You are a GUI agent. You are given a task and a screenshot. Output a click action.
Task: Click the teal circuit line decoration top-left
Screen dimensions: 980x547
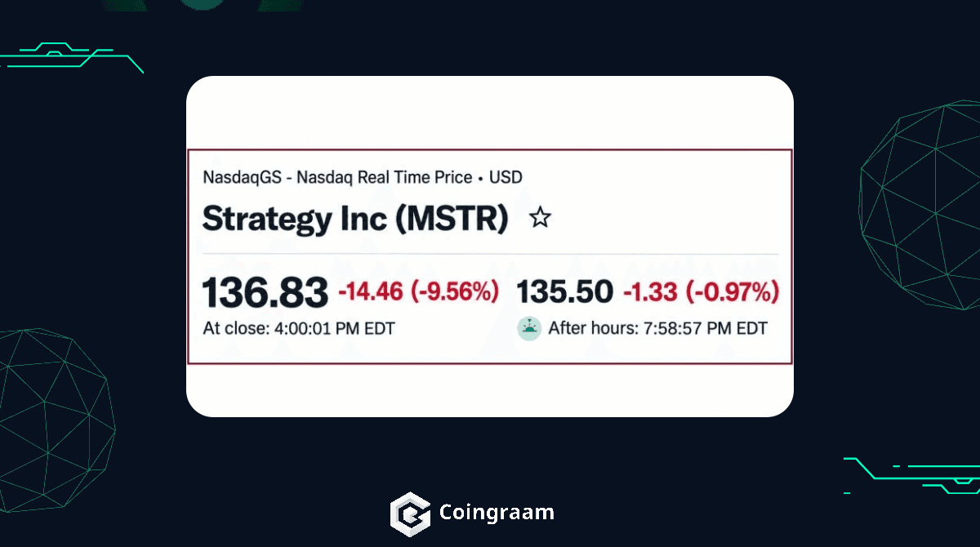tap(72, 56)
